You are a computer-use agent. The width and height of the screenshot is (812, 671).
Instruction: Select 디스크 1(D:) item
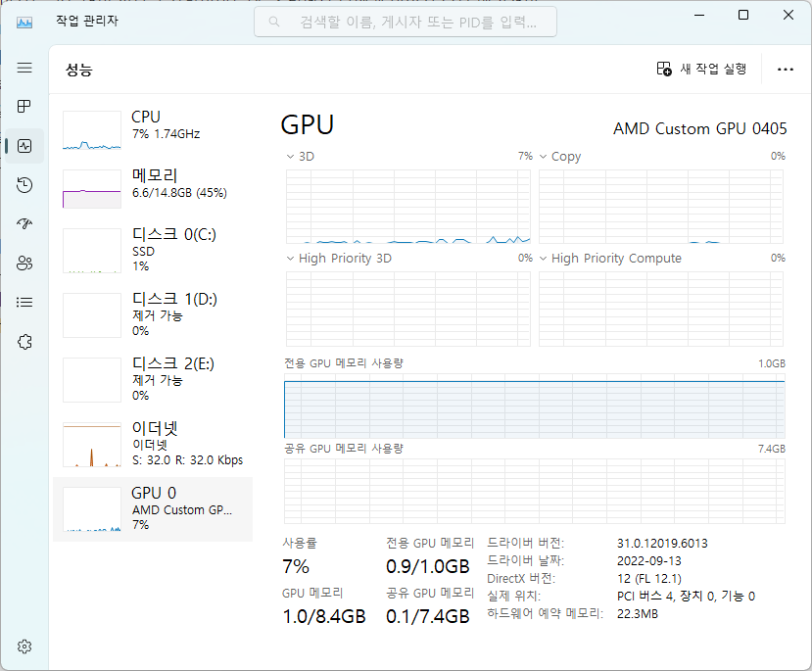click(x=153, y=314)
